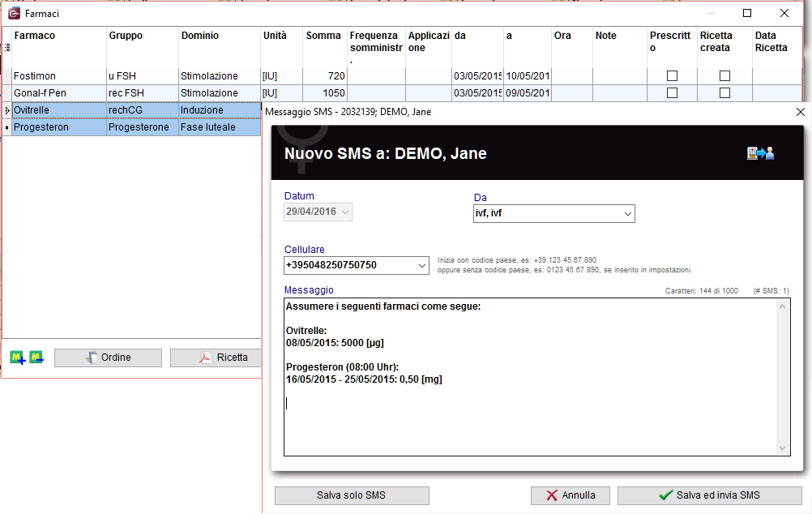Tick Ricetta creata checkbox for Fostimon
Viewport: 812px width, 514px height.
[x=725, y=75]
